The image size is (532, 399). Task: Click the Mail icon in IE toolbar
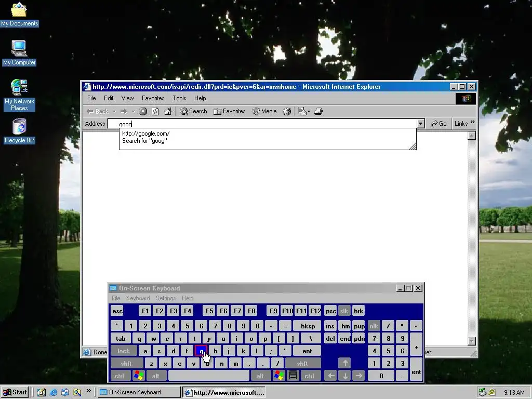click(302, 111)
